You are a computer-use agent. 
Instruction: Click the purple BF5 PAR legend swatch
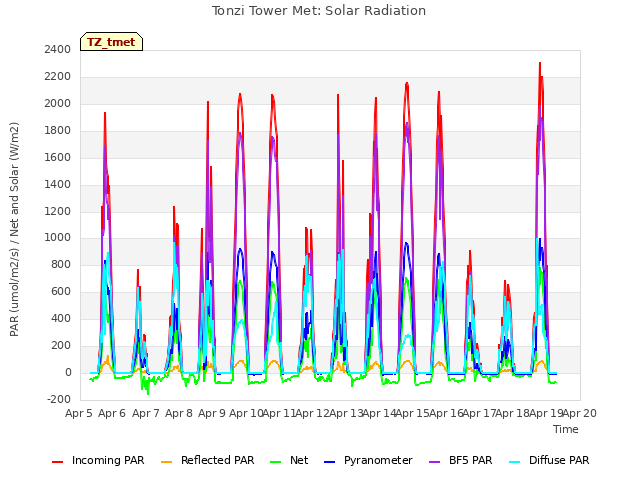coord(435,462)
